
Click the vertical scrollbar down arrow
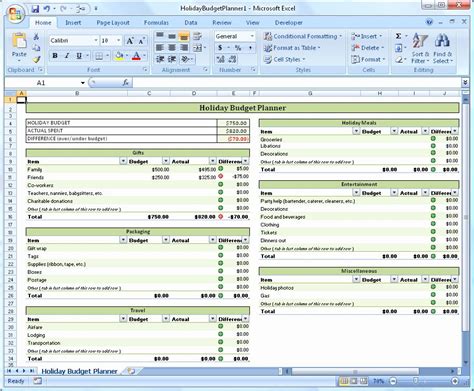point(465,363)
